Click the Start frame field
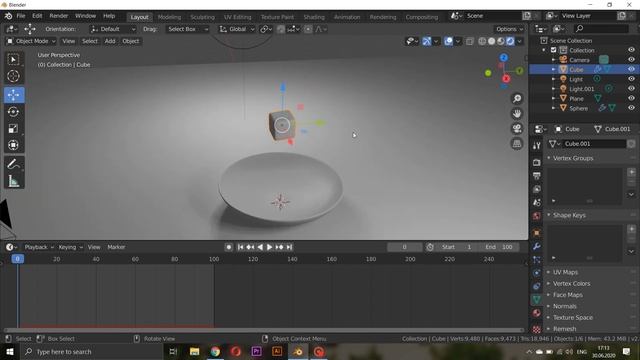Image resolution: width=640 pixels, height=360 pixels. [457, 247]
